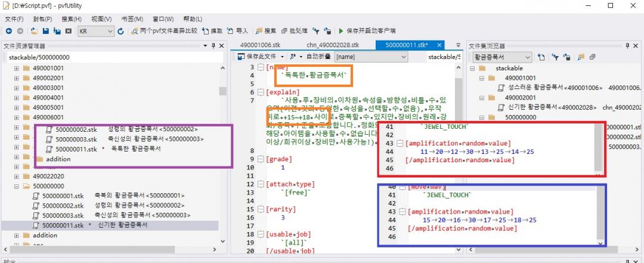
Task: Collapse the 500000000 folder in file tree
Action: (x=17, y=186)
